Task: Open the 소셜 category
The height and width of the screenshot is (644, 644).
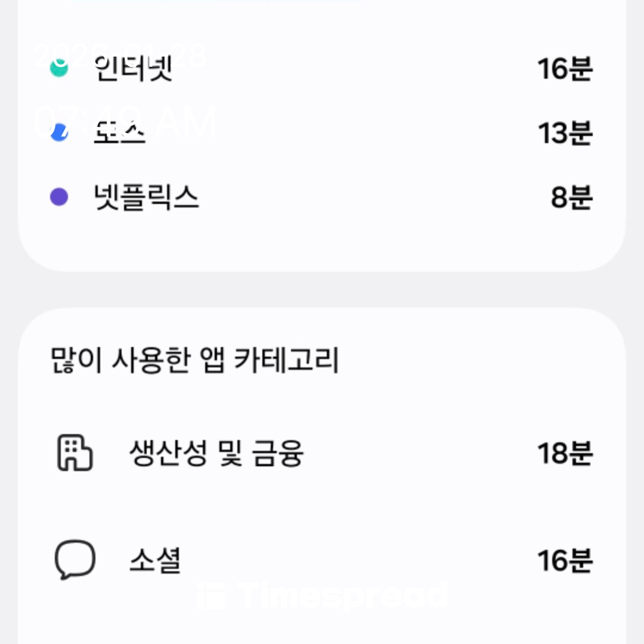Action: point(155,561)
